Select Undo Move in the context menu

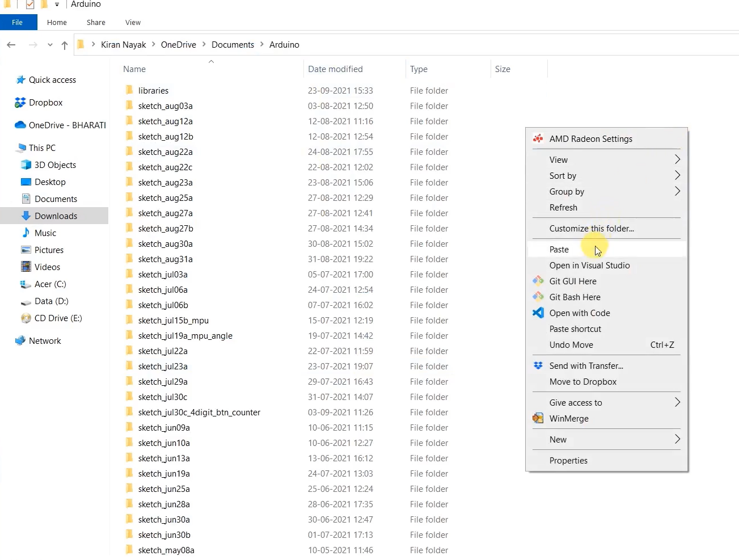[x=606, y=344]
